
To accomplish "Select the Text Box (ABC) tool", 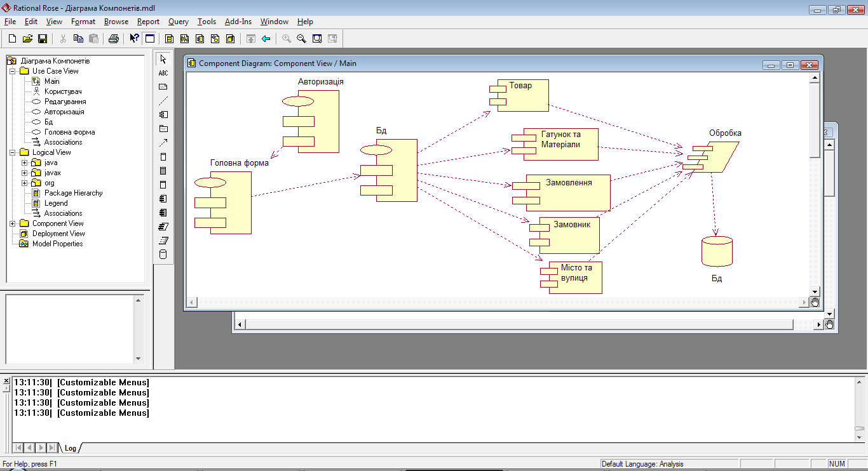I will [163, 73].
